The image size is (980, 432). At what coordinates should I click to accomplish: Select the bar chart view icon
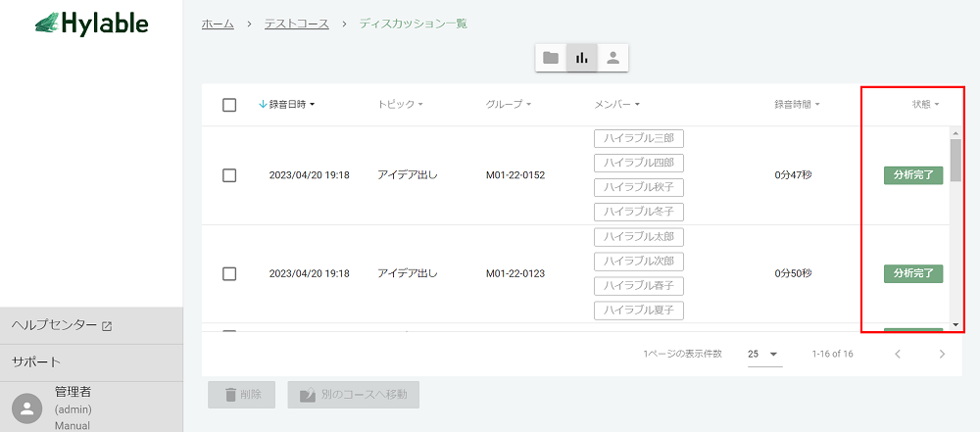(x=582, y=58)
